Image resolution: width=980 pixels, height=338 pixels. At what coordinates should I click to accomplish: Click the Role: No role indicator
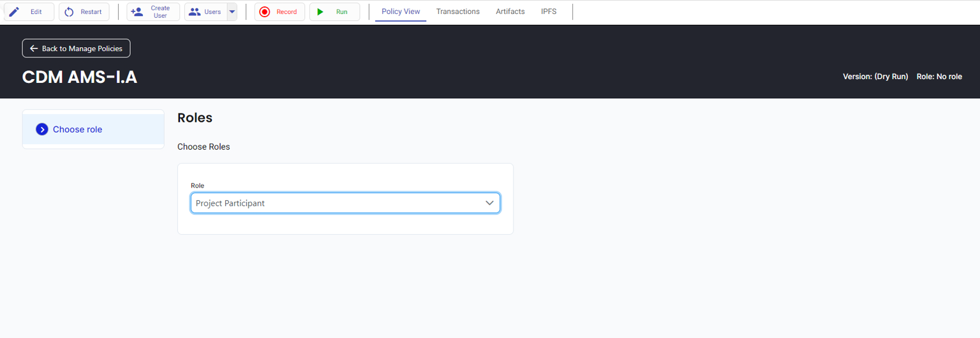point(939,77)
